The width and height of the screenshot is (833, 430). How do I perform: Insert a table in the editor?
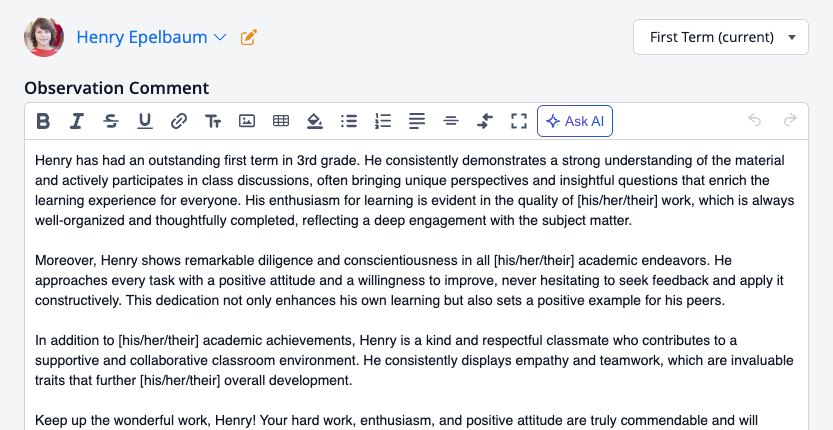coord(280,121)
